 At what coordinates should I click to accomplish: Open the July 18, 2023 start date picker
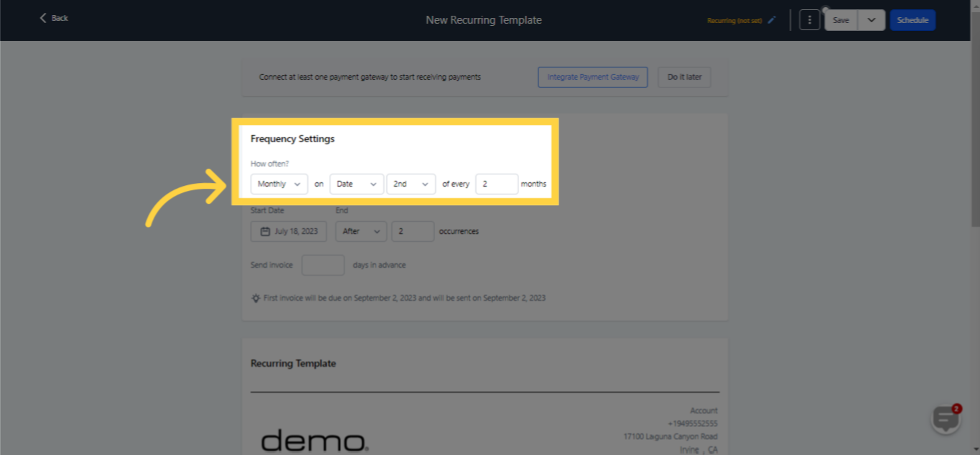coord(289,231)
